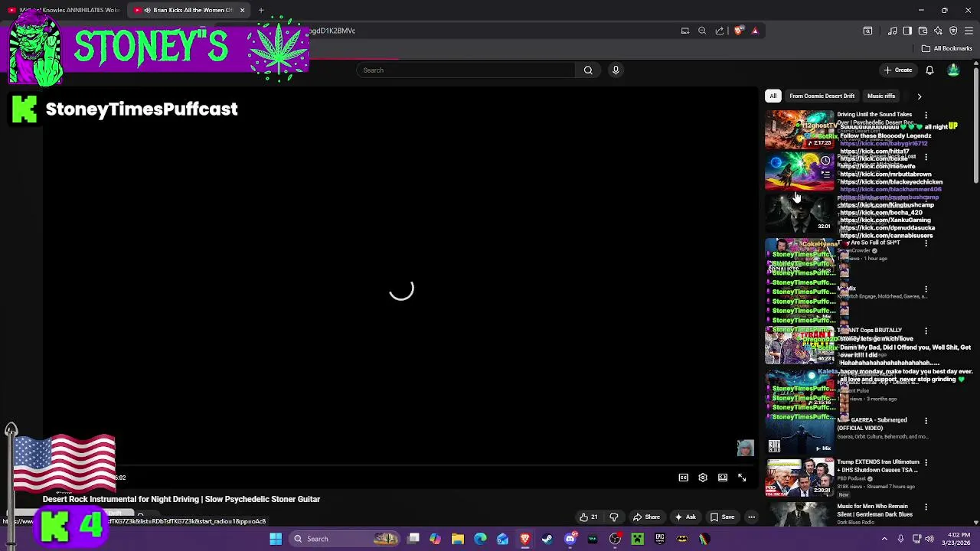The height and width of the screenshot is (551, 980).
Task: Open the Brave playlist music note icon
Action: point(892,31)
